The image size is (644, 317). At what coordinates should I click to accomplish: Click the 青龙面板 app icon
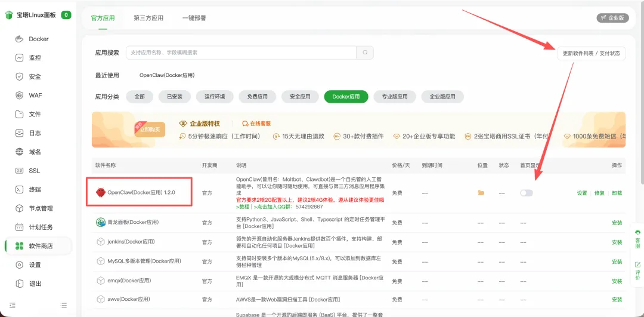[101, 223]
